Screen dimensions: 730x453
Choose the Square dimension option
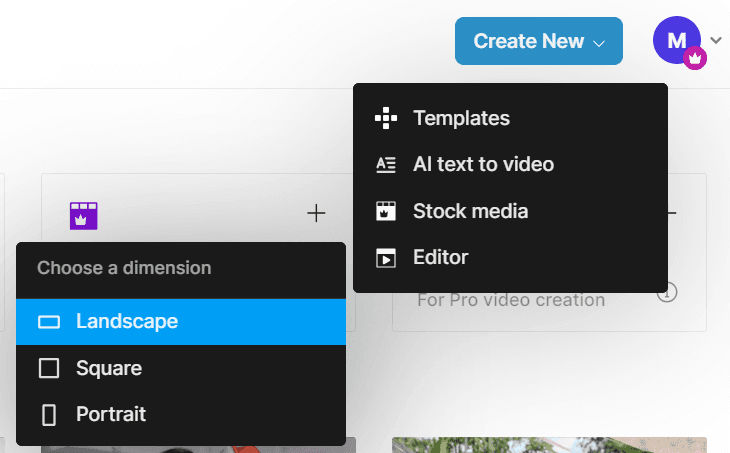pyautogui.click(x=108, y=368)
